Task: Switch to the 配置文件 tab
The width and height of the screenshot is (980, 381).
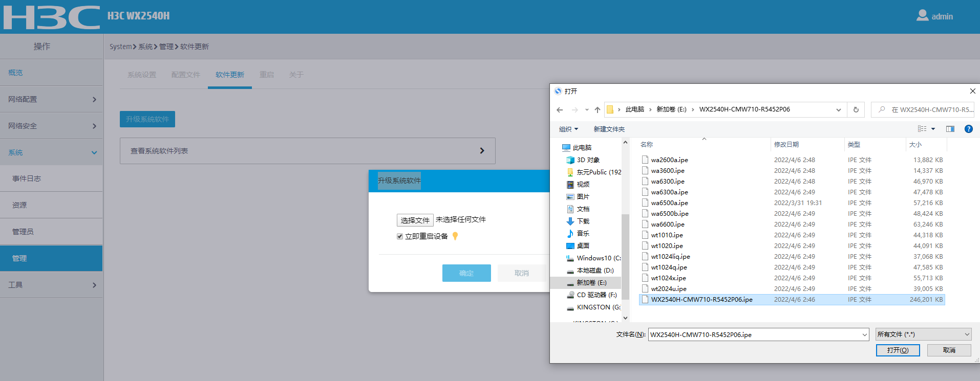Action: (x=186, y=75)
